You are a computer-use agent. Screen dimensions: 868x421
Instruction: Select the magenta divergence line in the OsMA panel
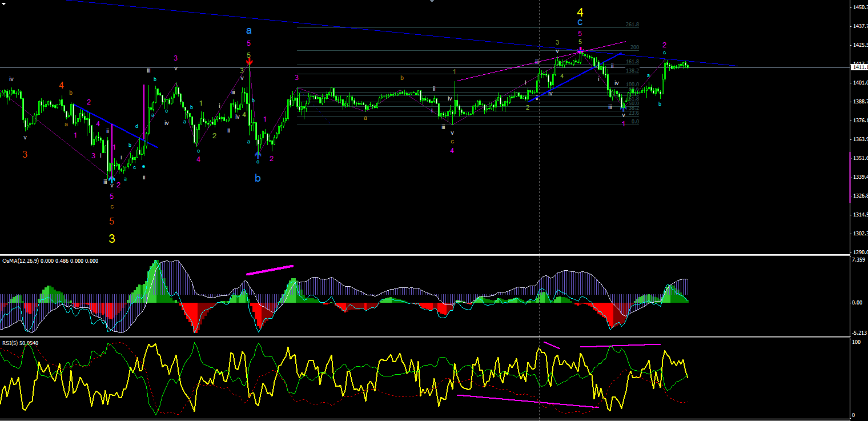[270, 270]
